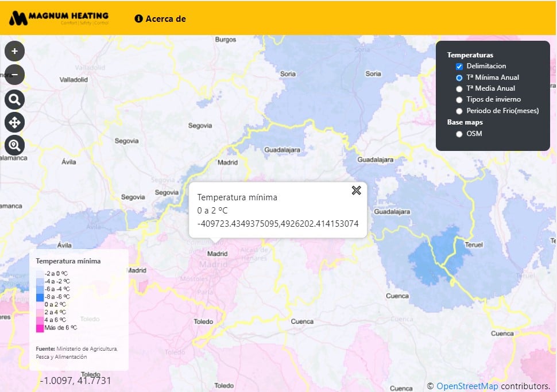This screenshot has width=557, height=392.
Task: Open the Acerca de menu item
Action: tap(165, 18)
